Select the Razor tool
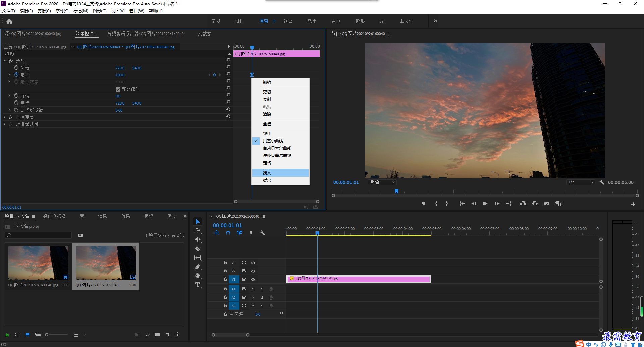 (198, 249)
